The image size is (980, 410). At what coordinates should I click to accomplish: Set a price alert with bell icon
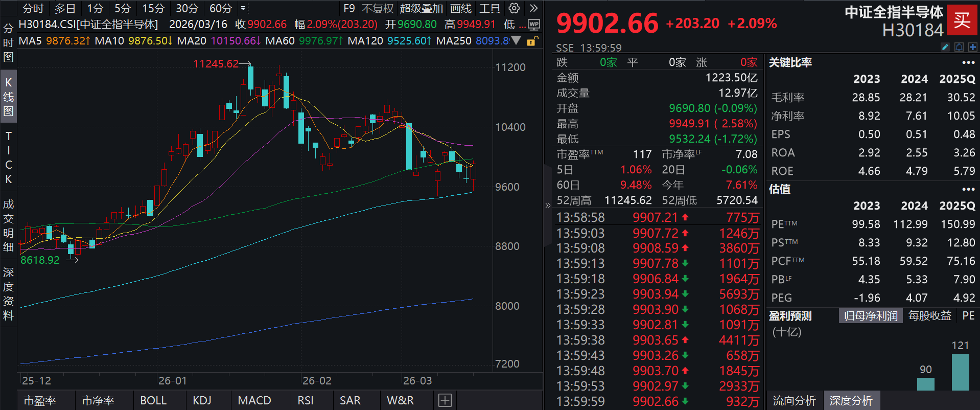point(959,47)
